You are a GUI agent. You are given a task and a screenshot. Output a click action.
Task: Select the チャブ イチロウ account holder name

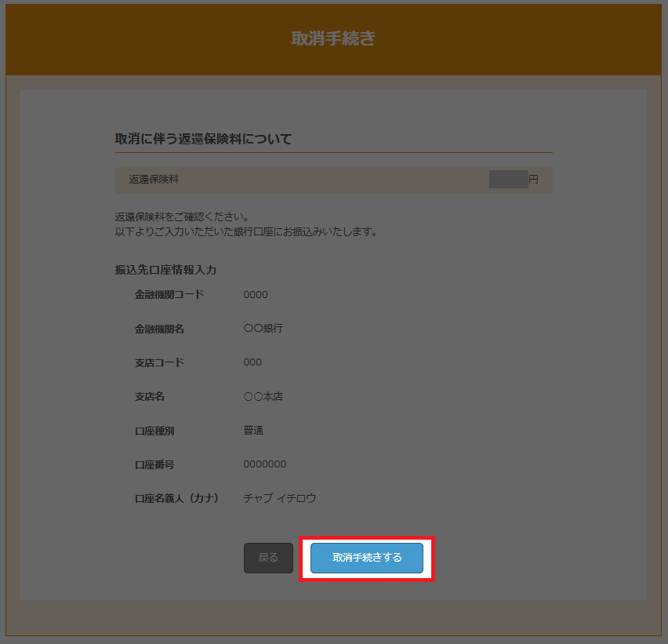pyautogui.click(x=279, y=498)
